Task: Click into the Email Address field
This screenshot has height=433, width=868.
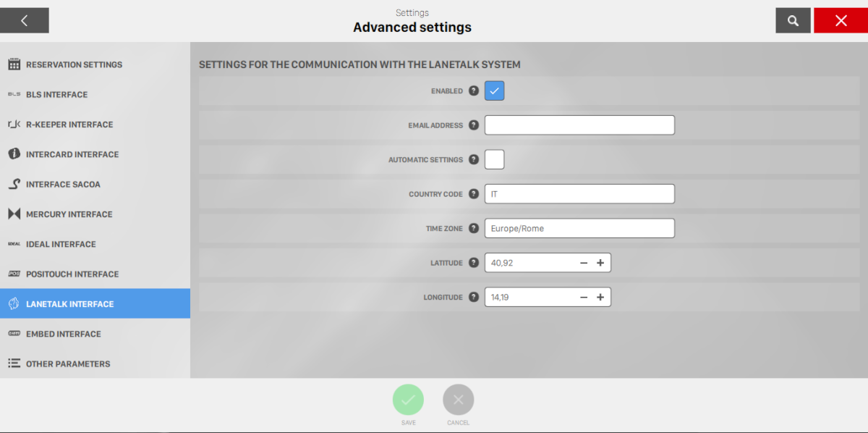Action: 579,125
